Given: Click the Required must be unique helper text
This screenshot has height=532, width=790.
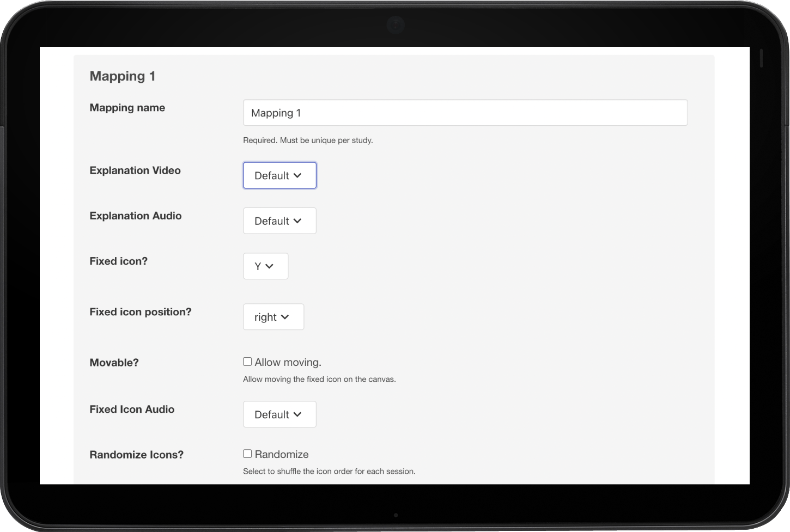Looking at the screenshot, I should tap(308, 140).
